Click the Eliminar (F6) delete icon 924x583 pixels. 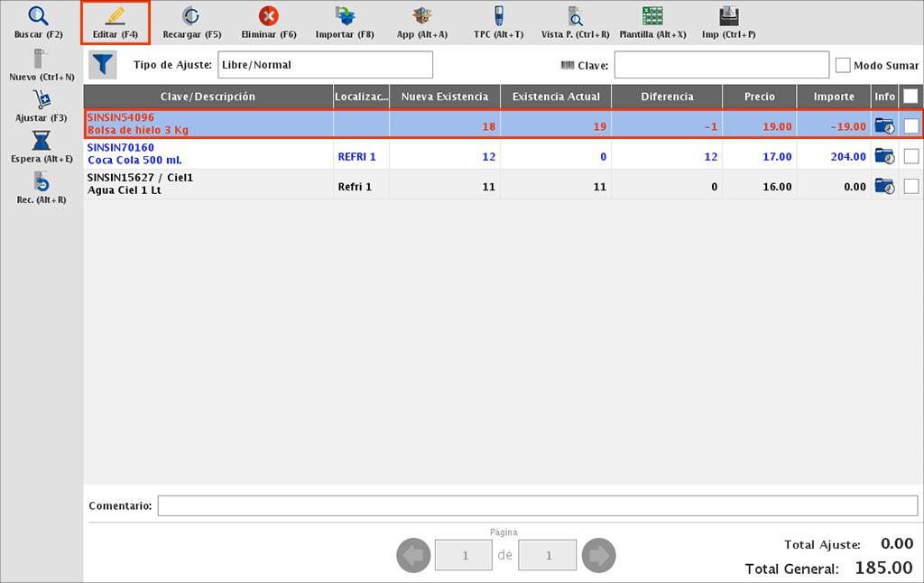(269, 16)
